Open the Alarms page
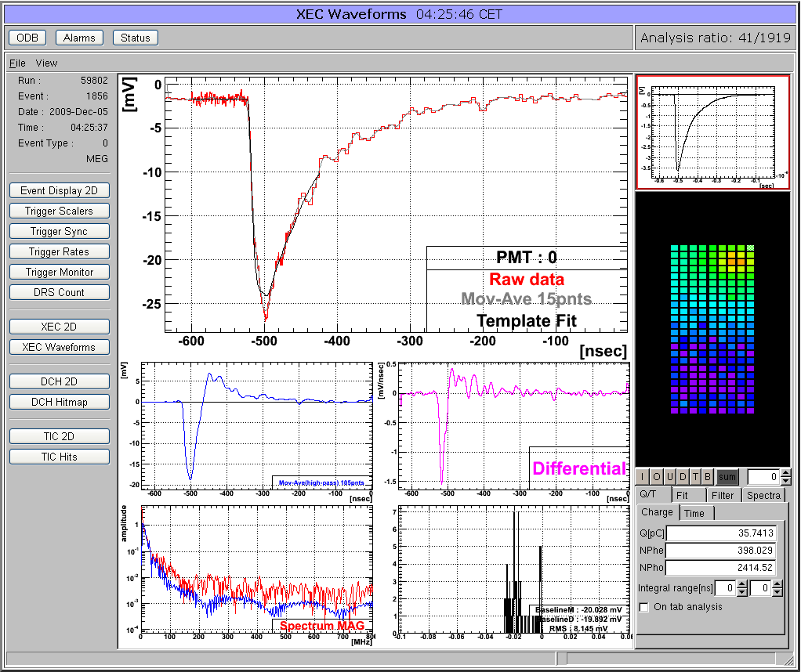This screenshot has height=672, width=801. [x=79, y=38]
